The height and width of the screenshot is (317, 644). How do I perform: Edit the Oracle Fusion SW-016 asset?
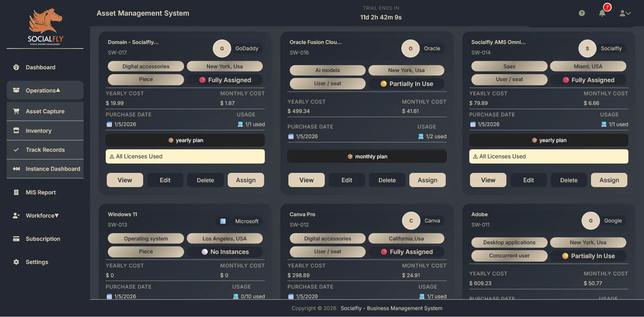pos(347,180)
